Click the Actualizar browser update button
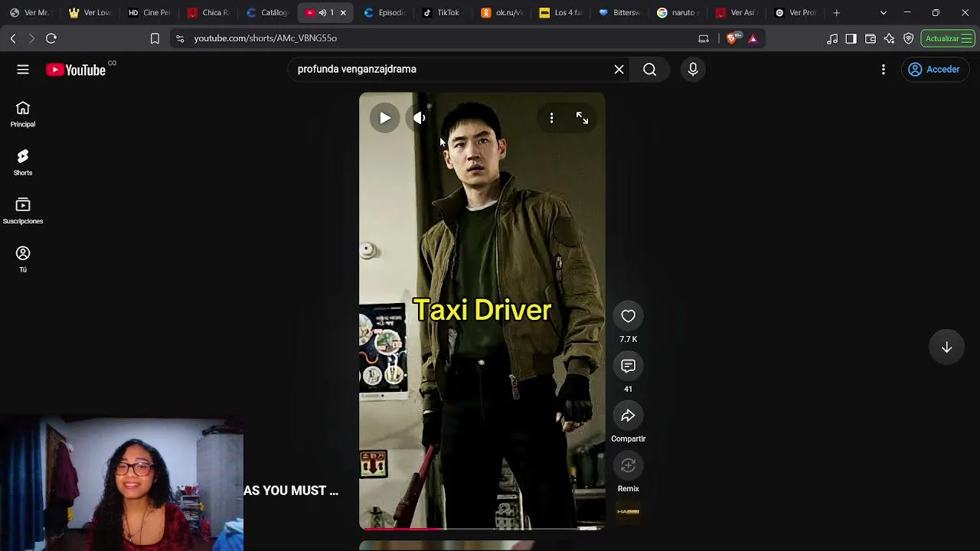 [948, 38]
